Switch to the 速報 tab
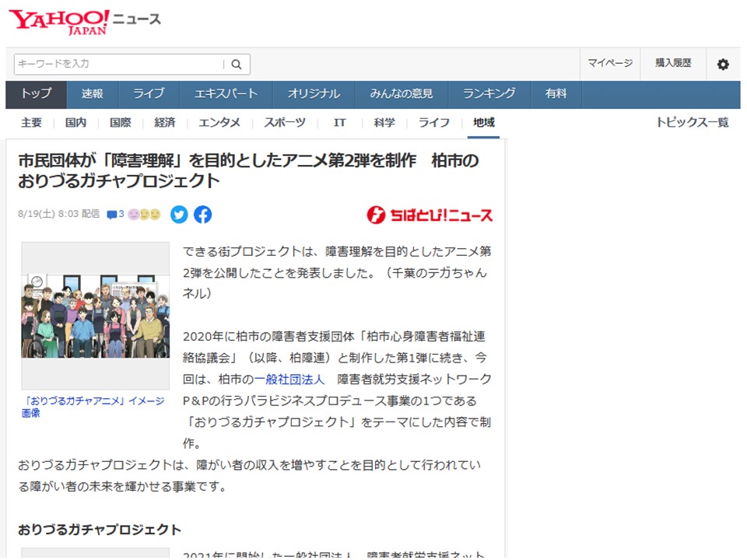This screenshot has width=747, height=560. [x=92, y=93]
